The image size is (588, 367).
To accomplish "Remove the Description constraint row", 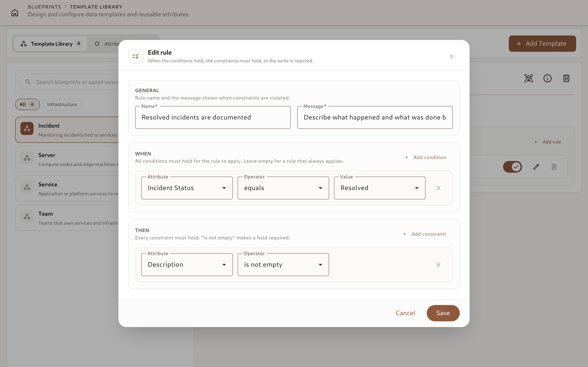I will click(438, 265).
